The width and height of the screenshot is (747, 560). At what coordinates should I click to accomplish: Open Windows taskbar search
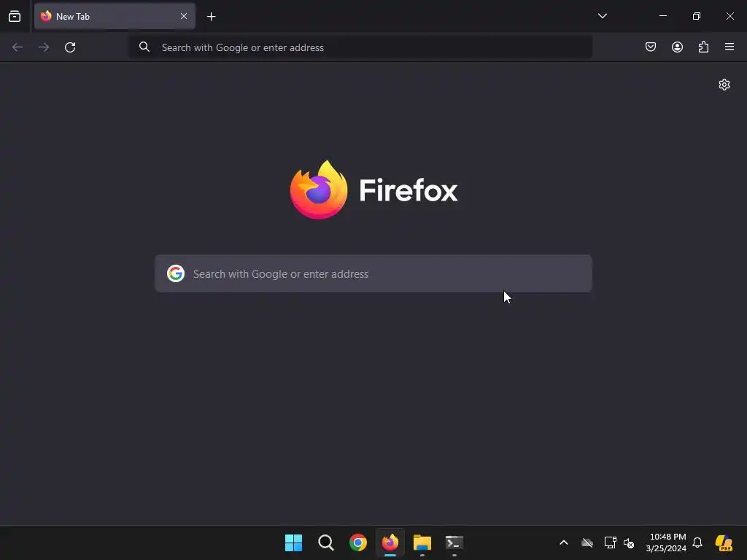pyautogui.click(x=326, y=542)
